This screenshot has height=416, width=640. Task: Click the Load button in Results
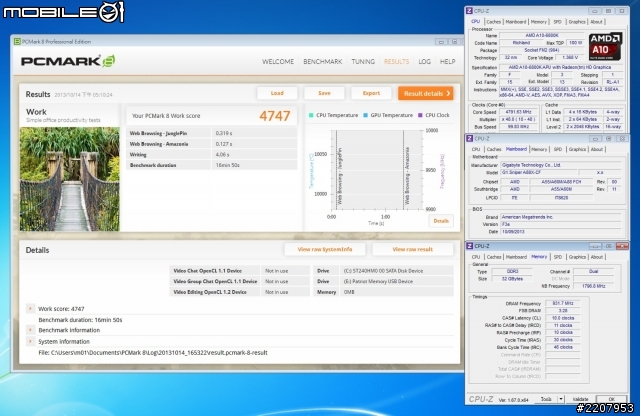coord(277,93)
